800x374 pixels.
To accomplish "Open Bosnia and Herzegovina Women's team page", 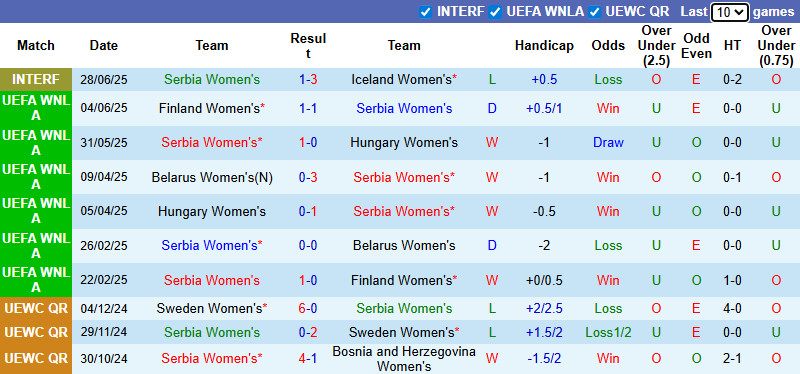I will pos(404,359).
